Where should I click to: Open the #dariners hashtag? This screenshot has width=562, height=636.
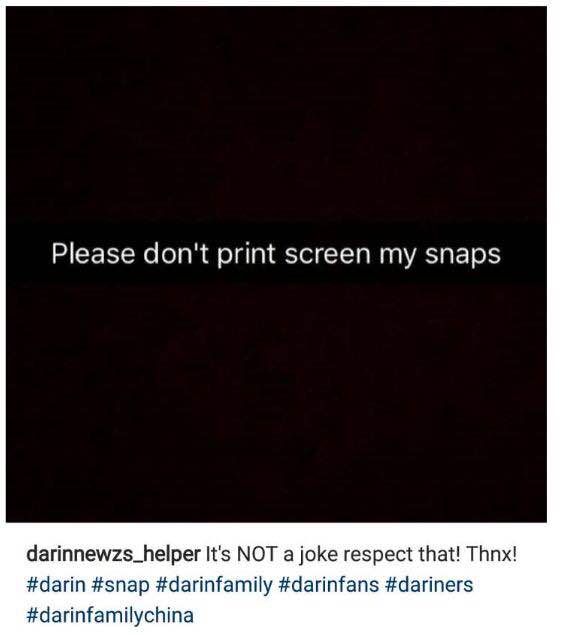429,585
